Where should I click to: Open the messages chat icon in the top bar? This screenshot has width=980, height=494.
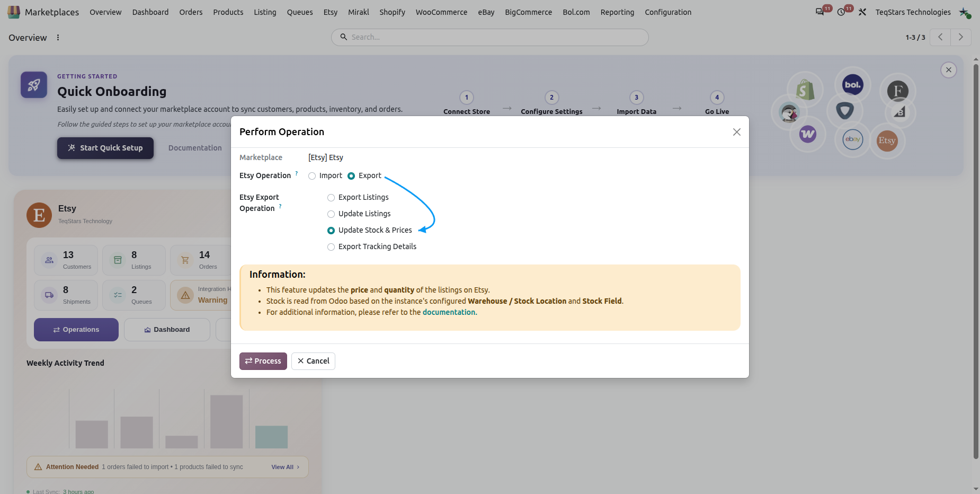click(x=819, y=12)
